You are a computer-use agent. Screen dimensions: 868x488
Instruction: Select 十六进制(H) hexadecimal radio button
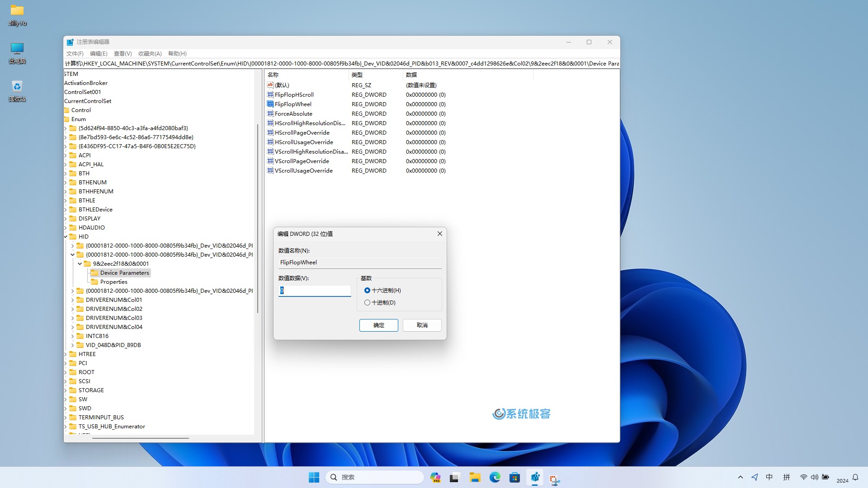tap(367, 291)
